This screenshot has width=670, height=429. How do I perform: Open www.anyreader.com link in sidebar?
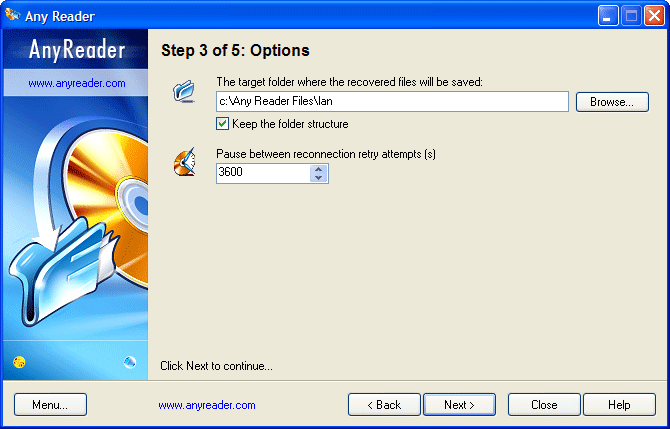77,84
